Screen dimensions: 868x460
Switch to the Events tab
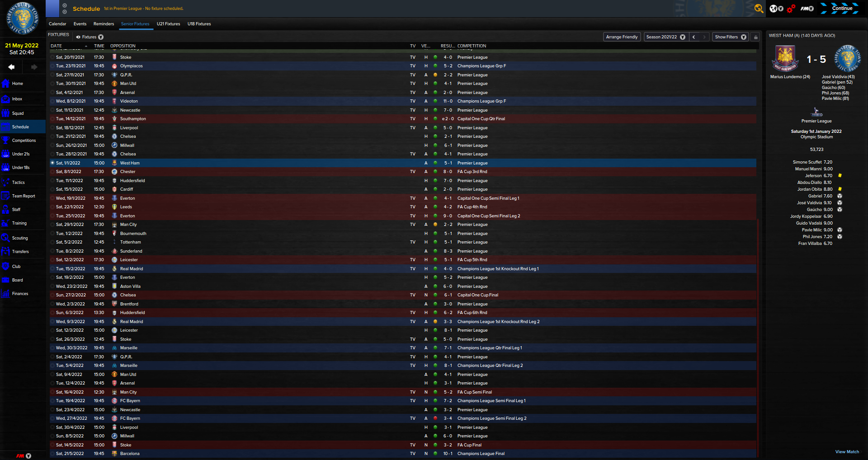point(80,24)
